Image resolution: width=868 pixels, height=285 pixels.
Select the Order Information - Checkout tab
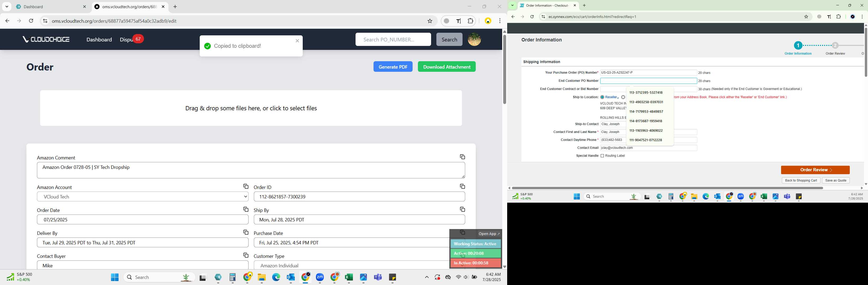click(x=548, y=5)
